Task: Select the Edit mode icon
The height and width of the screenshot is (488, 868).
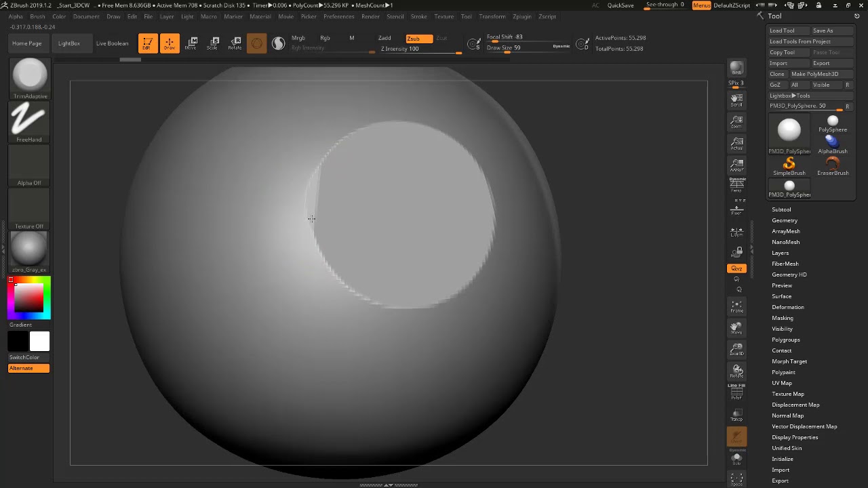Action: point(148,43)
